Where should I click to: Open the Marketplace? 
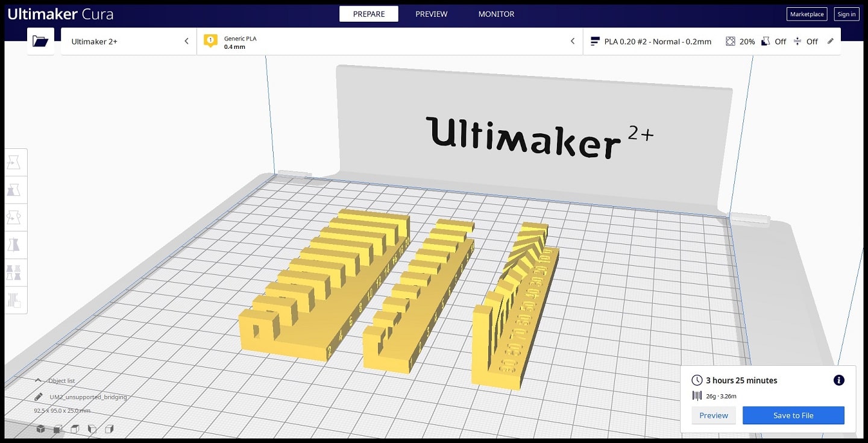pyautogui.click(x=807, y=14)
